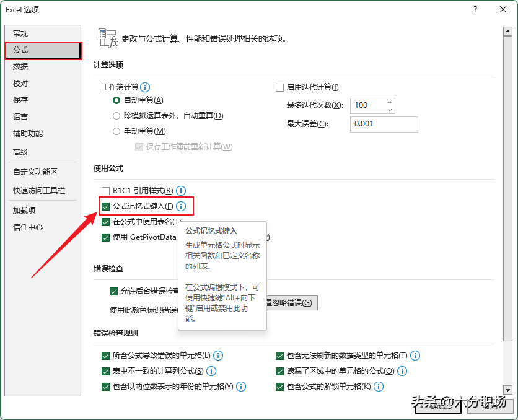Open the 辅助功能 options category
Viewport: 518px width, 420px height.
[x=43, y=134]
